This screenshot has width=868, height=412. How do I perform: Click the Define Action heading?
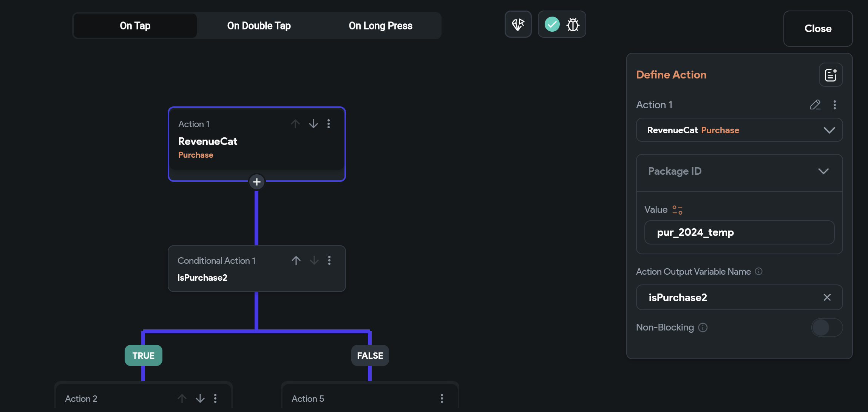pyautogui.click(x=671, y=75)
